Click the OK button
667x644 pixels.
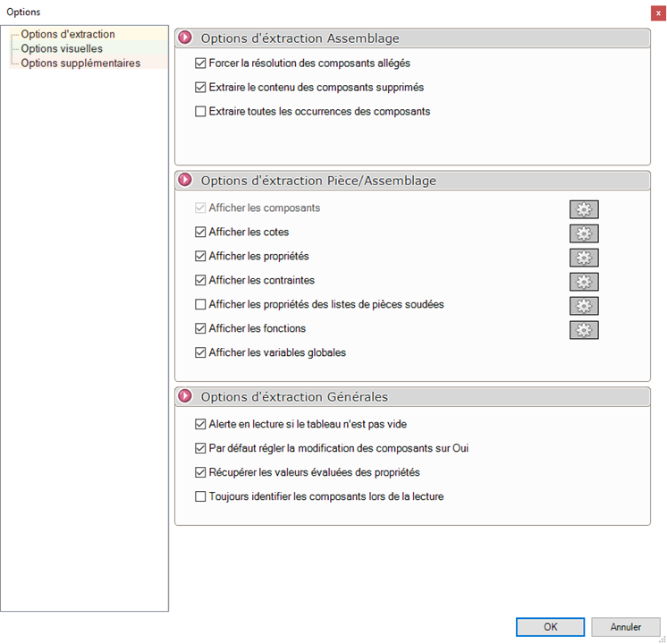[x=550, y=627]
